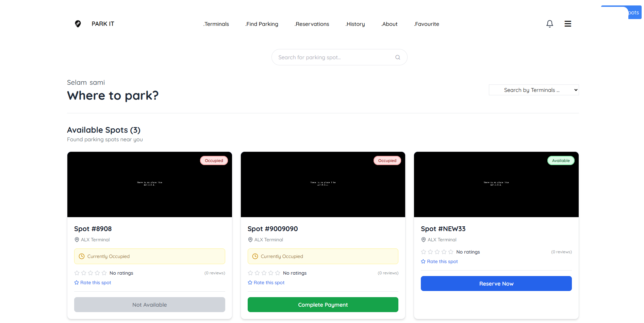644x323 pixels.
Task: Click the No ratings text on Spot #9009090
Action: click(295, 273)
